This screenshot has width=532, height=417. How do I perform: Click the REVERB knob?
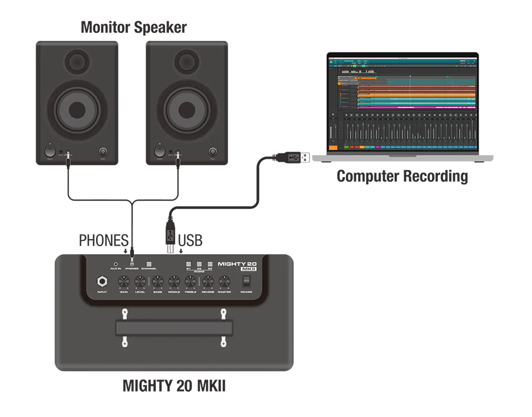[x=208, y=282]
